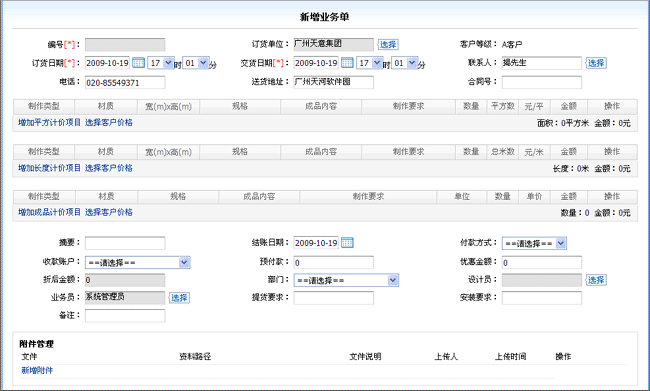Screen dimensions: 650x391
Task: Click the 平方数 column header
Action: tap(503, 107)
